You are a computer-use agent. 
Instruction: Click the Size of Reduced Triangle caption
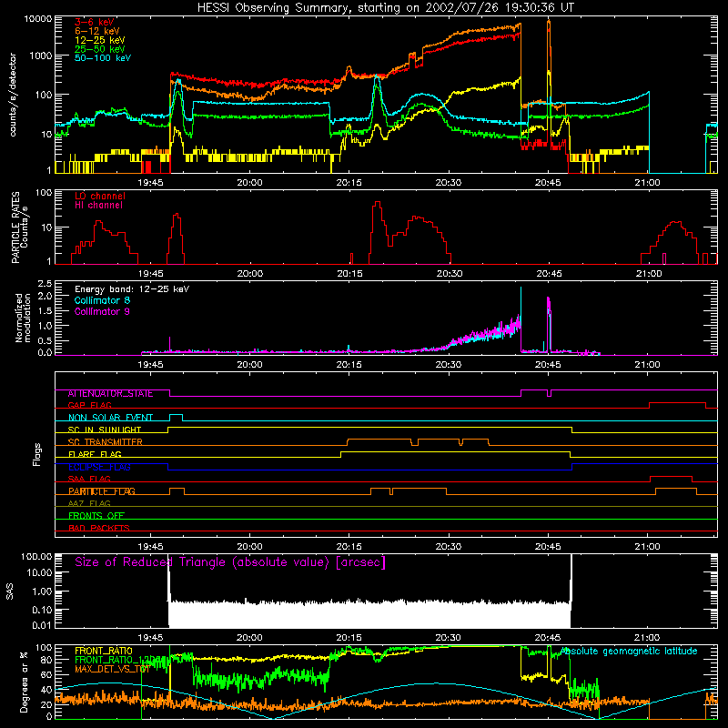tap(230, 562)
